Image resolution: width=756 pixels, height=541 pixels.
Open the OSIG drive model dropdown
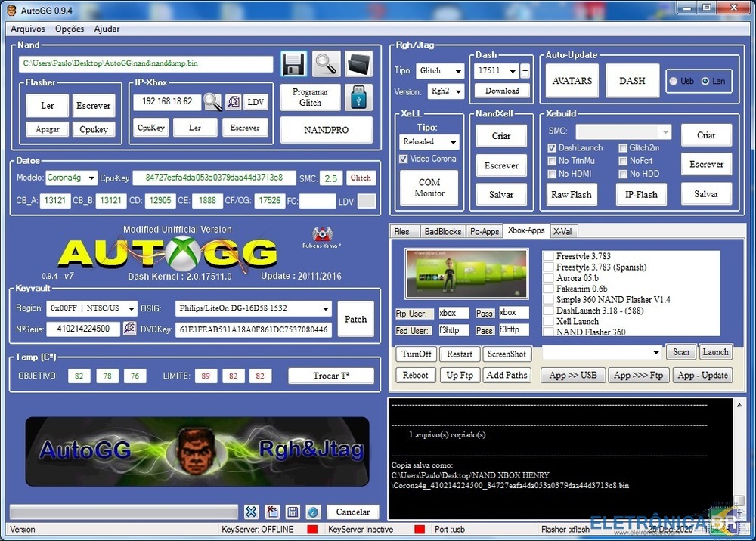pos(326,308)
